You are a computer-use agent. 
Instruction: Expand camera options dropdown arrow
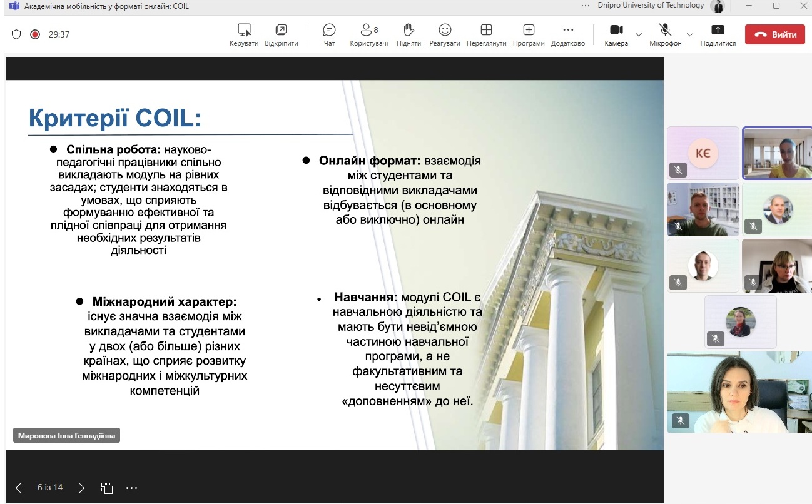pos(639,34)
